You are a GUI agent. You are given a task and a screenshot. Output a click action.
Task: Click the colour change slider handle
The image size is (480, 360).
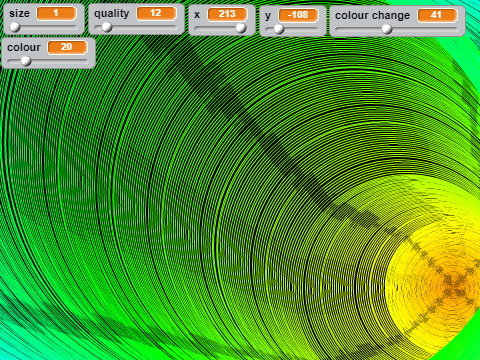click(x=387, y=29)
